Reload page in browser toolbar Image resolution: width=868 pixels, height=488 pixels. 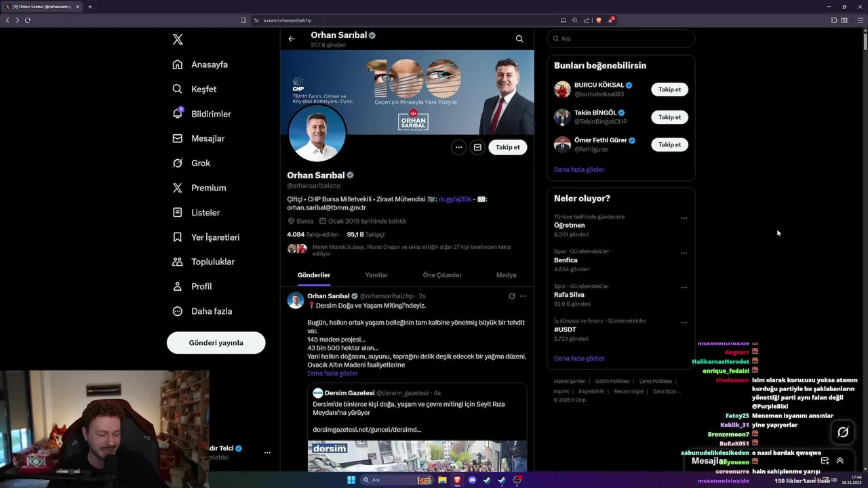click(x=28, y=20)
